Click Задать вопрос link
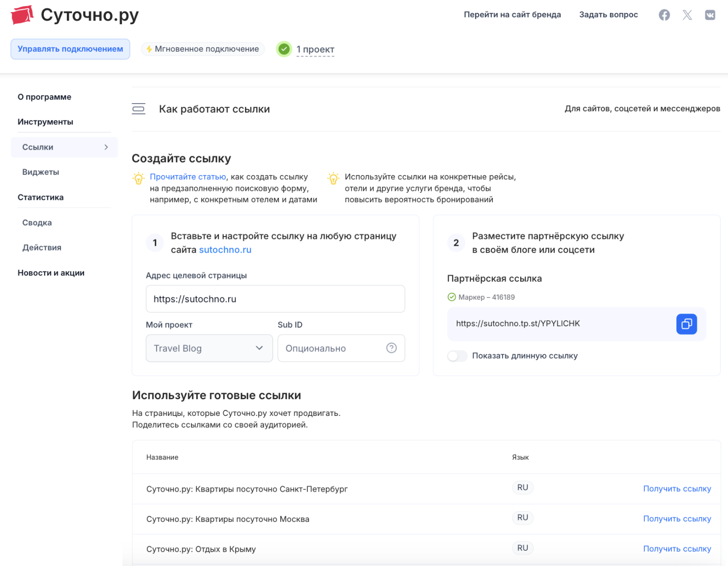 (609, 14)
